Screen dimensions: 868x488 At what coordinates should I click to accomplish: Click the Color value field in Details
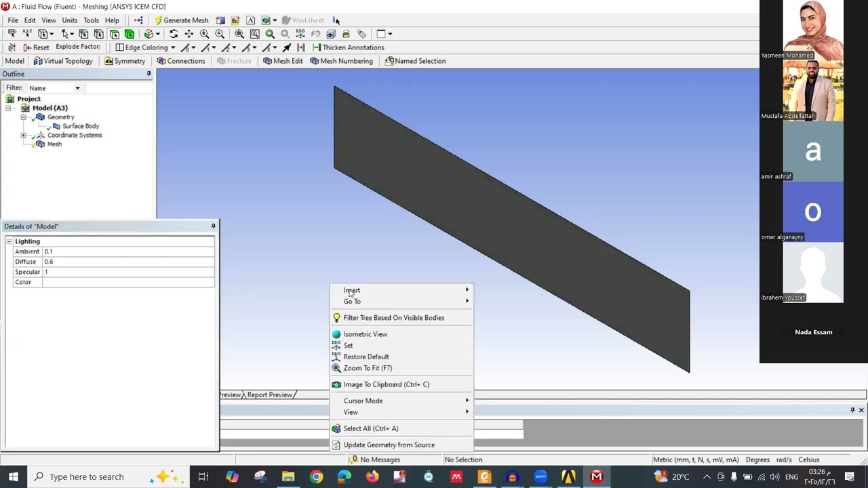tap(129, 282)
